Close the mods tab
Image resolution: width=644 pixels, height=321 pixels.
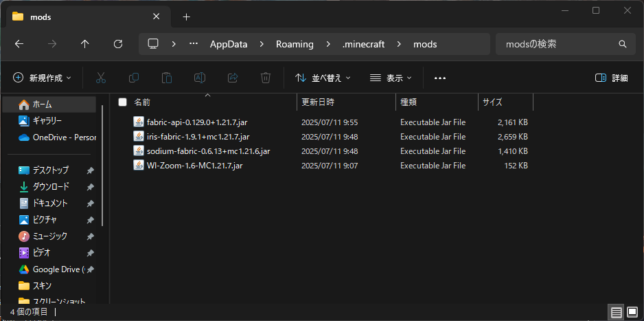[156, 17]
